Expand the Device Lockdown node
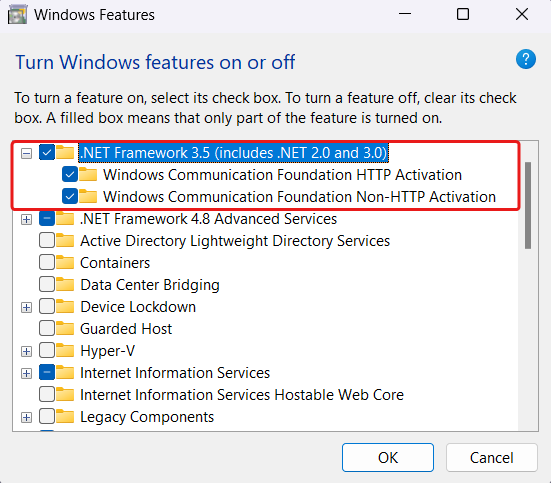The height and width of the screenshot is (483, 551). 26,308
